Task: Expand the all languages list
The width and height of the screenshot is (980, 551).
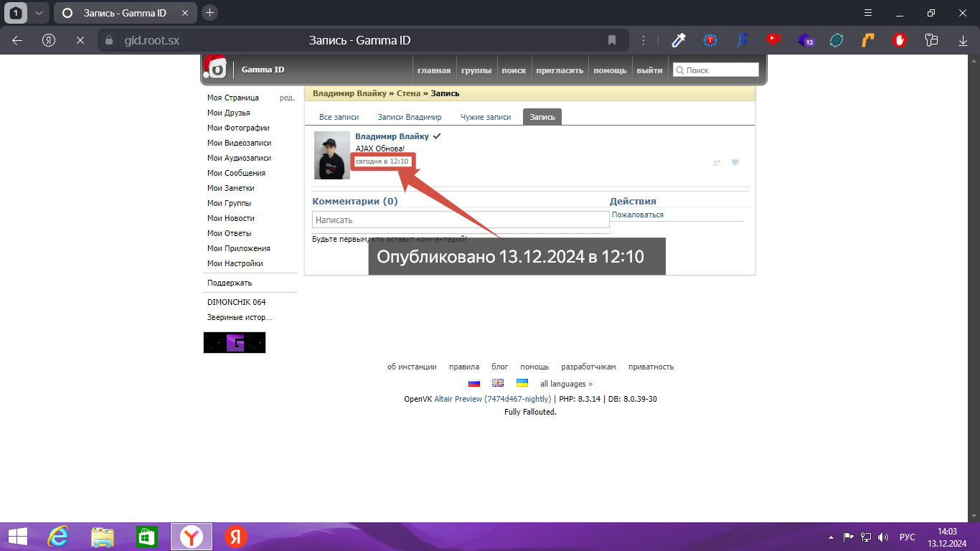Action: click(566, 384)
